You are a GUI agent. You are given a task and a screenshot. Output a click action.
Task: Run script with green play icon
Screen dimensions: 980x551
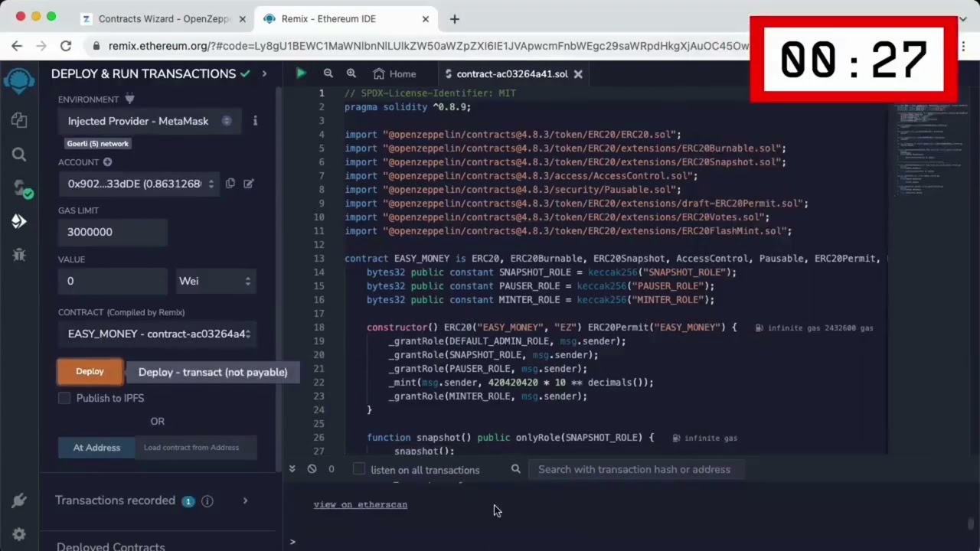coord(301,73)
